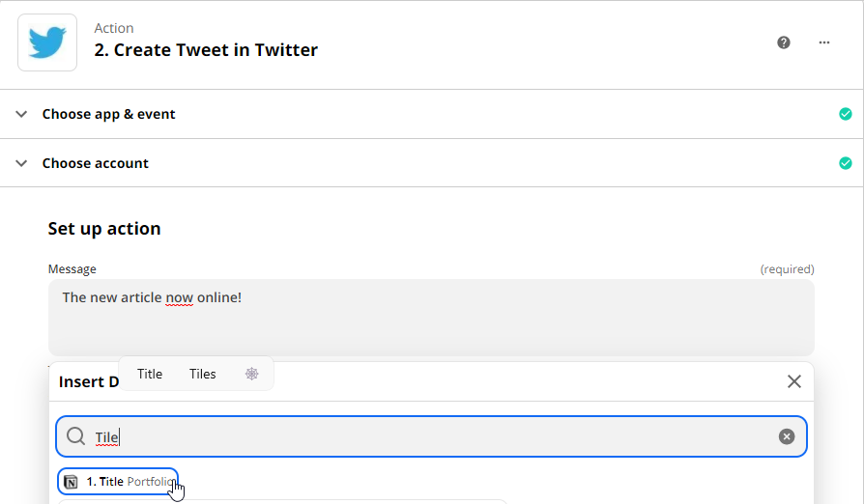Image resolution: width=864 pixels, height=504 pixels.
Task: Click the wheel icon in the suggestion popup
Action: [252, 374]
